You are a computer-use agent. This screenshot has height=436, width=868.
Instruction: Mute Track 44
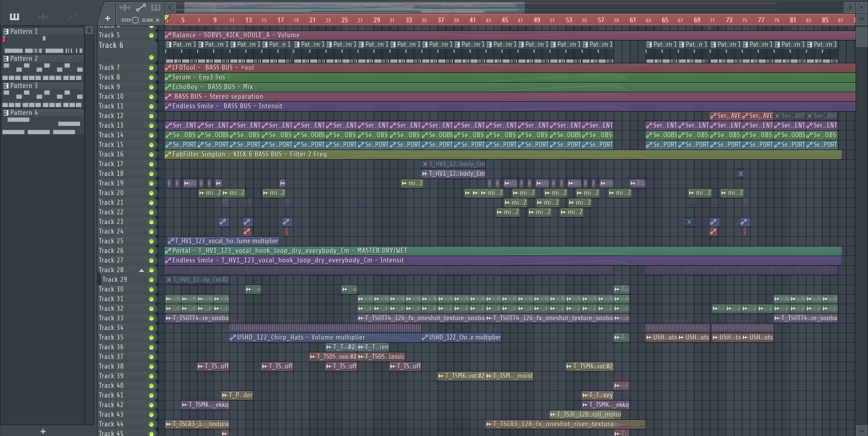tap(151, 425)
